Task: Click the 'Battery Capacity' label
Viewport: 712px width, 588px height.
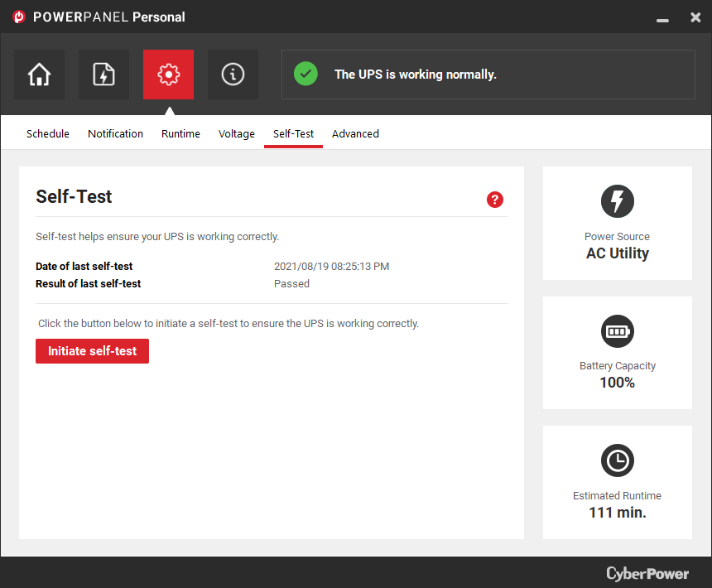Action: click(618, 366)
